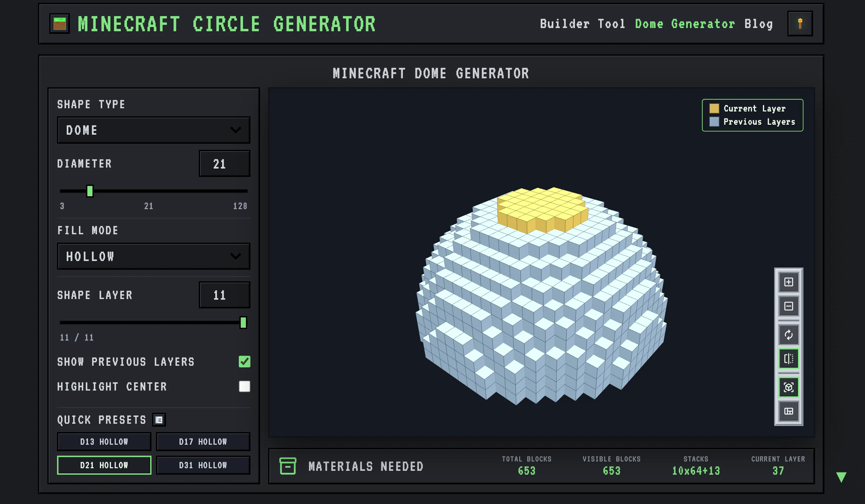Open the Blog nav link
Image resolution: width=865 pixels, height=504 pixels.
pyautogui.click(x=759, y=24)
